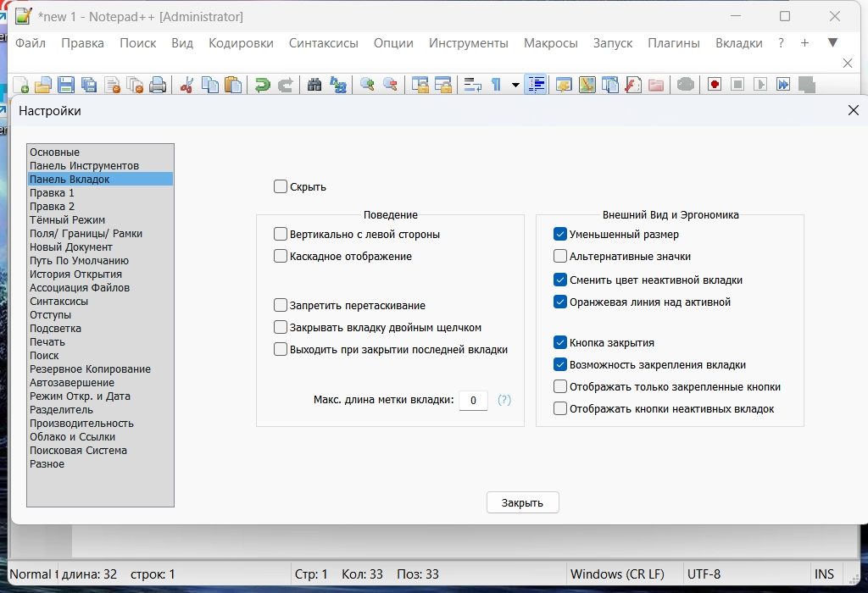Click the Cut scissors toolbar icon
This screenshot has height=593, width=868.
pos(187,85)
